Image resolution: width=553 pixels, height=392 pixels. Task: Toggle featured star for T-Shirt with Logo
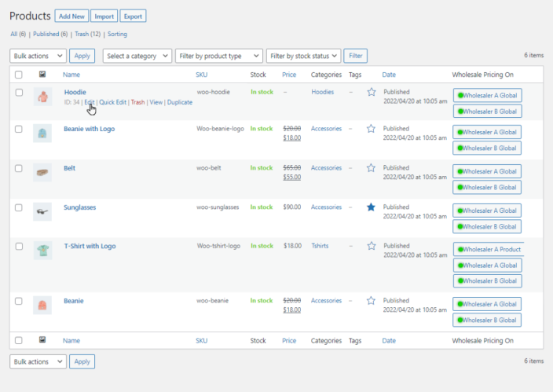(371, 246)
